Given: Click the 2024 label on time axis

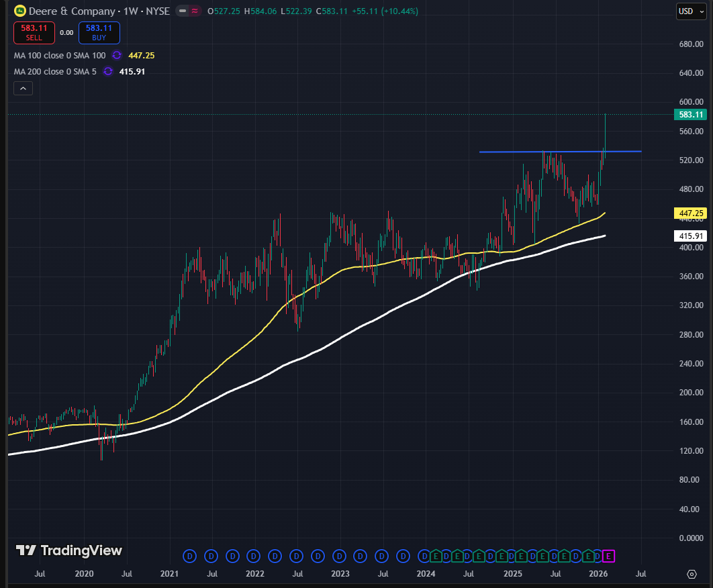Looking at the screenshot, I should 426,573.
